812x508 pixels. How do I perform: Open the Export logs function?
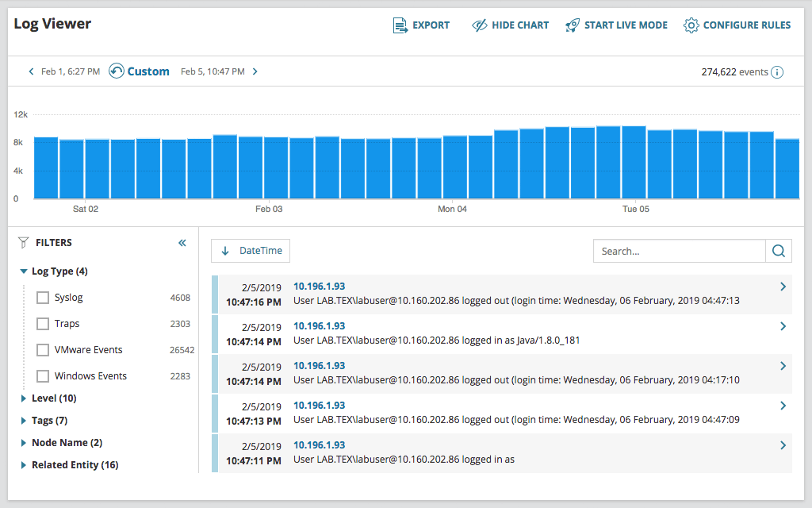pyautogui.click(x=421, y=25)
